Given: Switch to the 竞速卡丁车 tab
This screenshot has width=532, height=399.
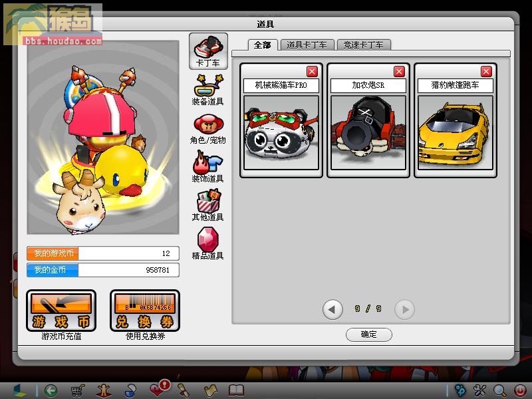Looking at the screenshot, I should tap(363, 45).
